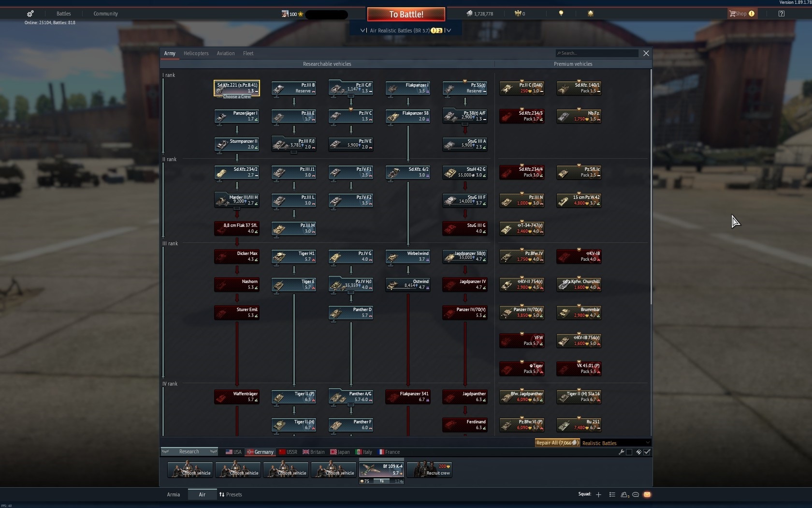Open the settings gear menu
Screen dimensions: 812x508
[x=30, y=14]
